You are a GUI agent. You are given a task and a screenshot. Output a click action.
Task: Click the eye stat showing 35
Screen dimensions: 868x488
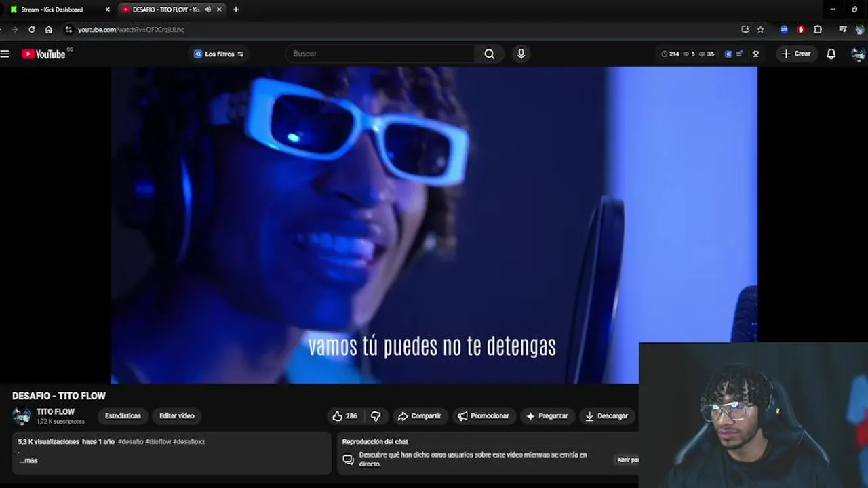click(707, 54)
